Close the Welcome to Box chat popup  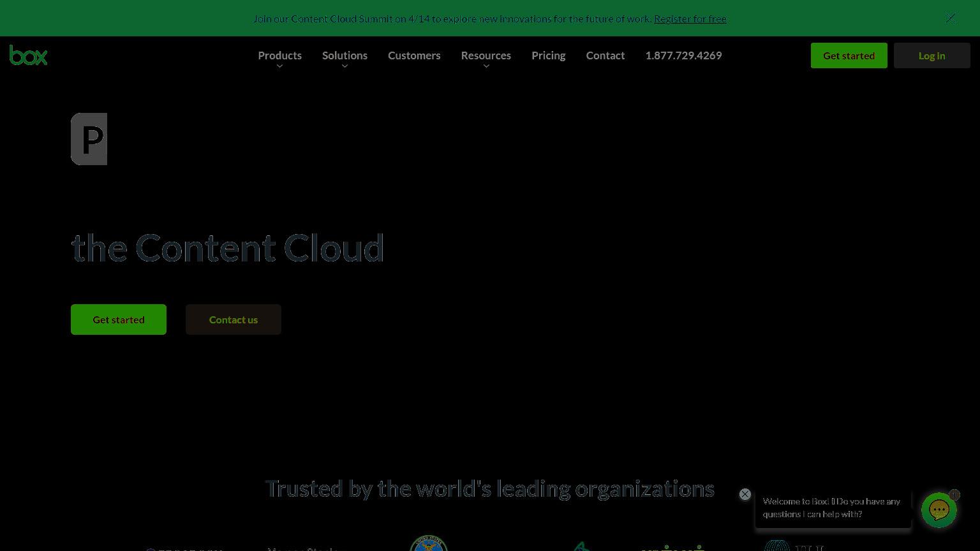(745, 494)
